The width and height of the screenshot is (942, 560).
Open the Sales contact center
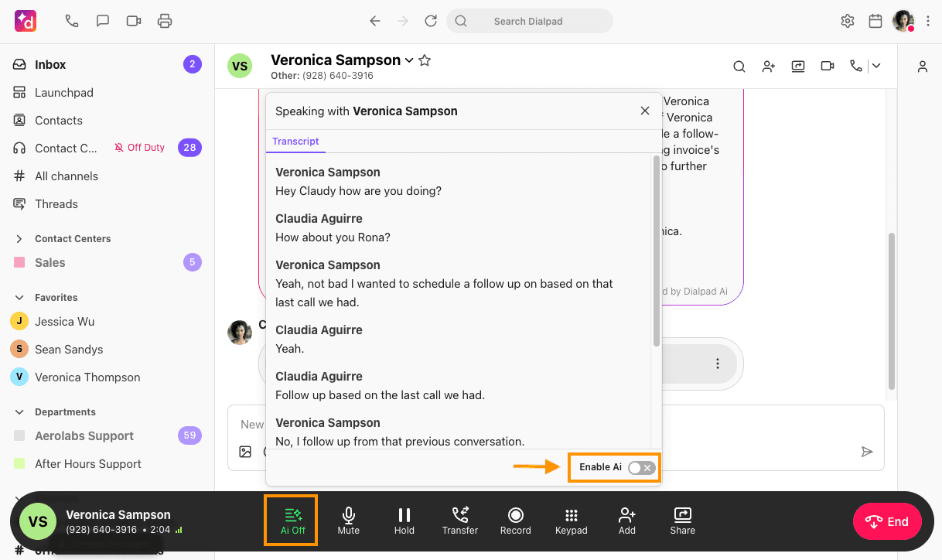pos(53,262)
